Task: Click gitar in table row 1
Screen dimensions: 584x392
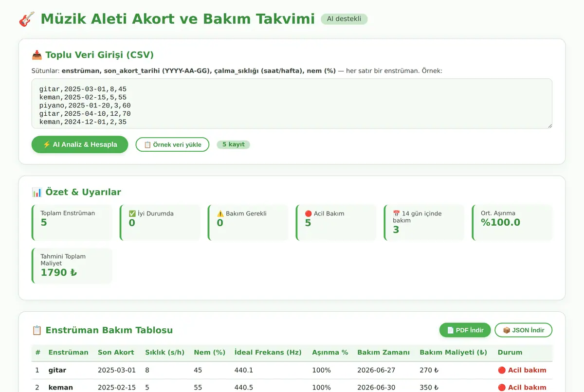Action: tap(57, 370)
